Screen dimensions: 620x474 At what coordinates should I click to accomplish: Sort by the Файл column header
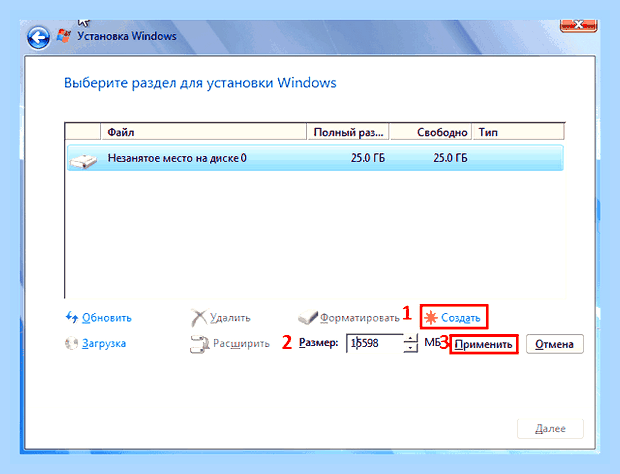tap(204, 132)
